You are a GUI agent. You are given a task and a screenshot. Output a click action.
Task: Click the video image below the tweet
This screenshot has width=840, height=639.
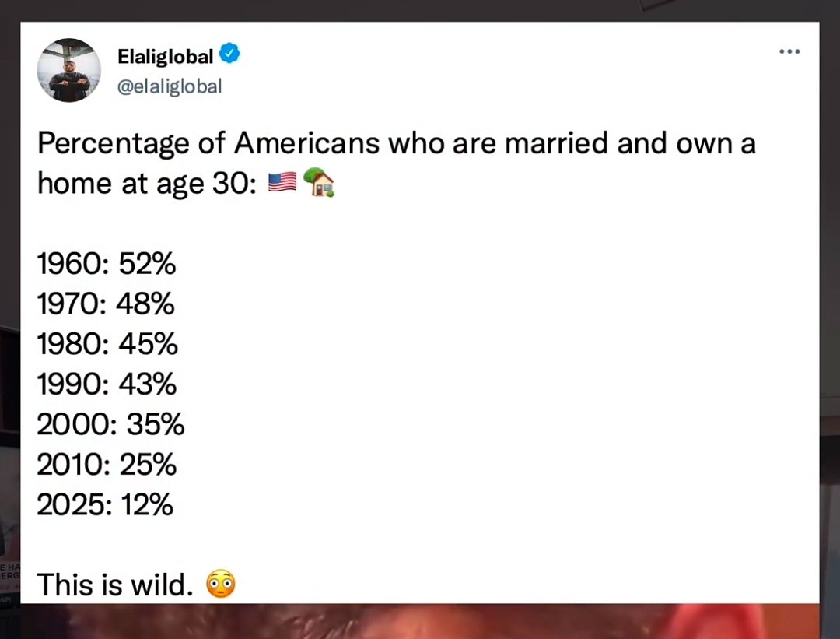tap(420, 621)
